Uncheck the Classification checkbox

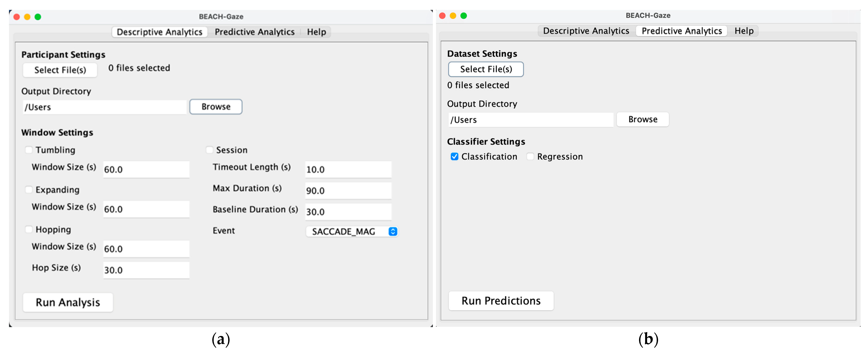click(454, 156)
